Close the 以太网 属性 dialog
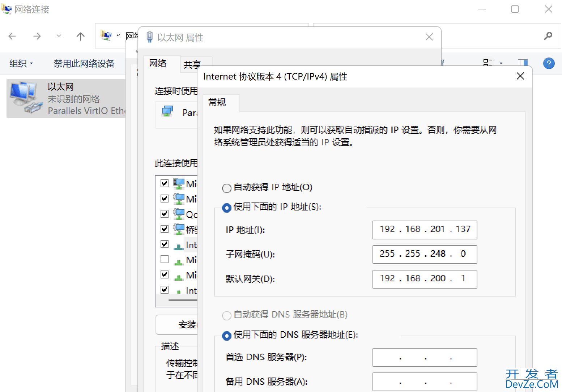This screenshot has height=392, width=562. [429, 37]
